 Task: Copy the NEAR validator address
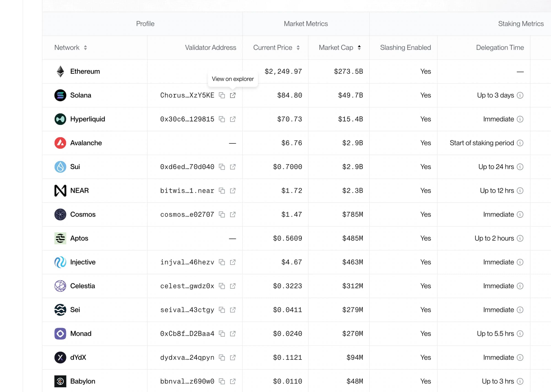click(222, 191)
